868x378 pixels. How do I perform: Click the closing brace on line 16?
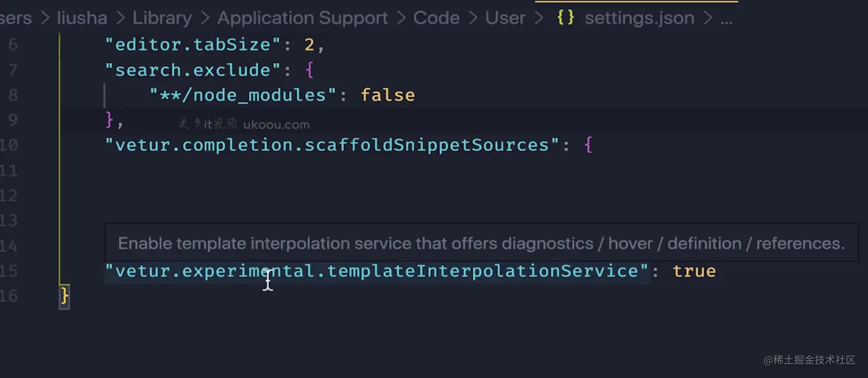(65, 296)
